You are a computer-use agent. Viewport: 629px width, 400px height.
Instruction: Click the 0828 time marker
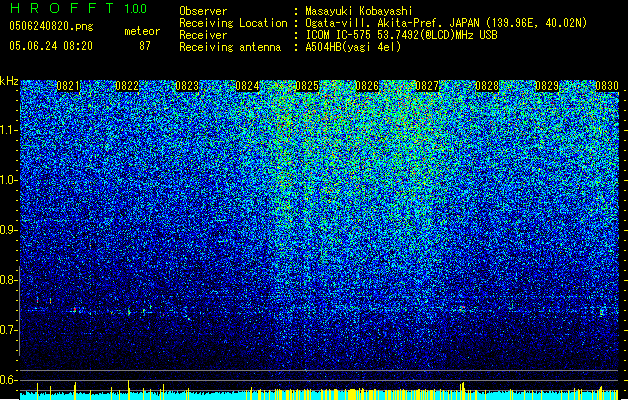coord(487,86)
